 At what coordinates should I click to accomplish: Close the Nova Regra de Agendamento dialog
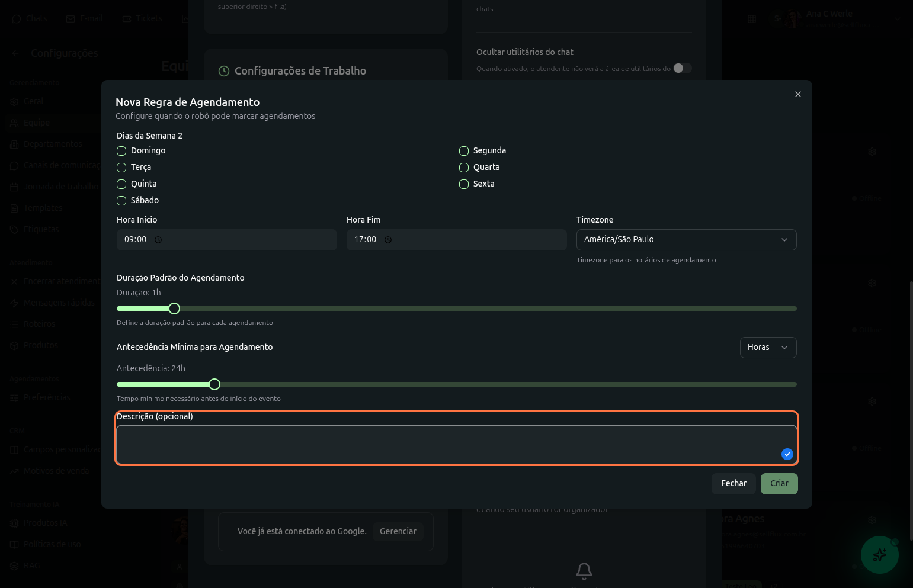point(797,94)
